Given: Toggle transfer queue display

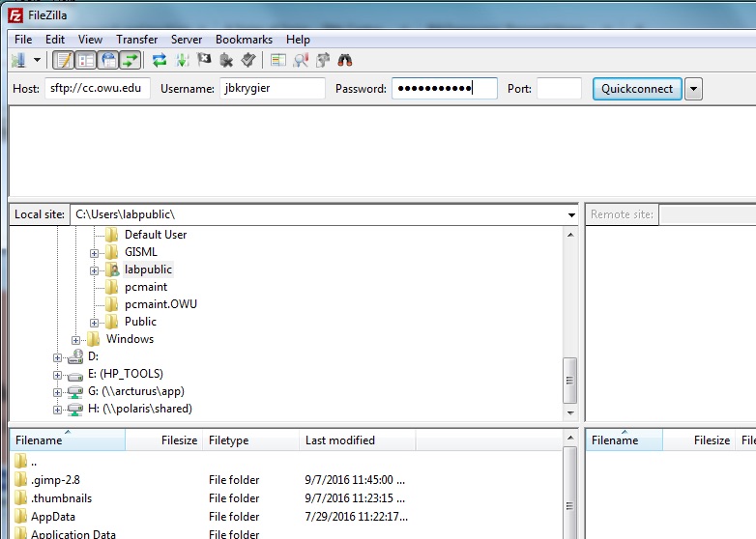Looking at the screenshot, I should coord(131,60).
